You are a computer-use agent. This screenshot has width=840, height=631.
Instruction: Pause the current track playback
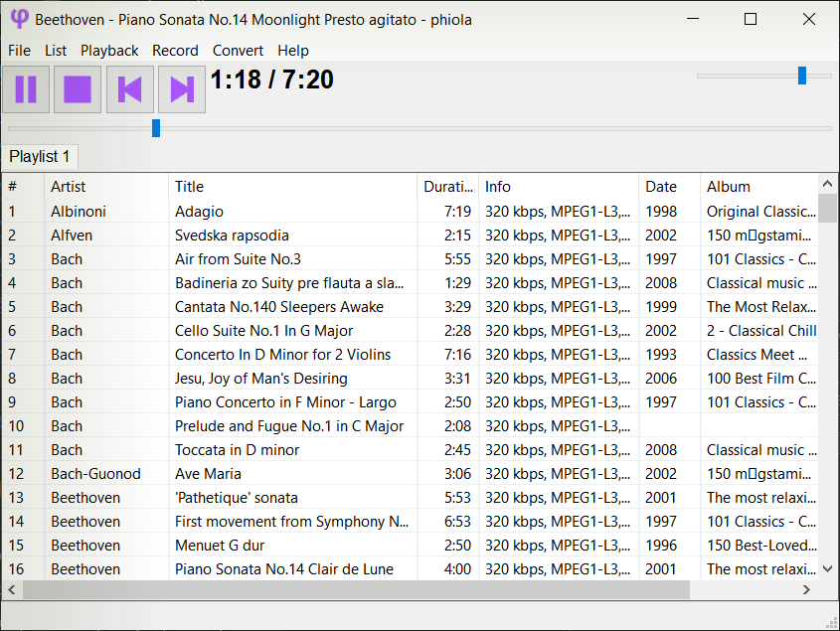point(26,89)
